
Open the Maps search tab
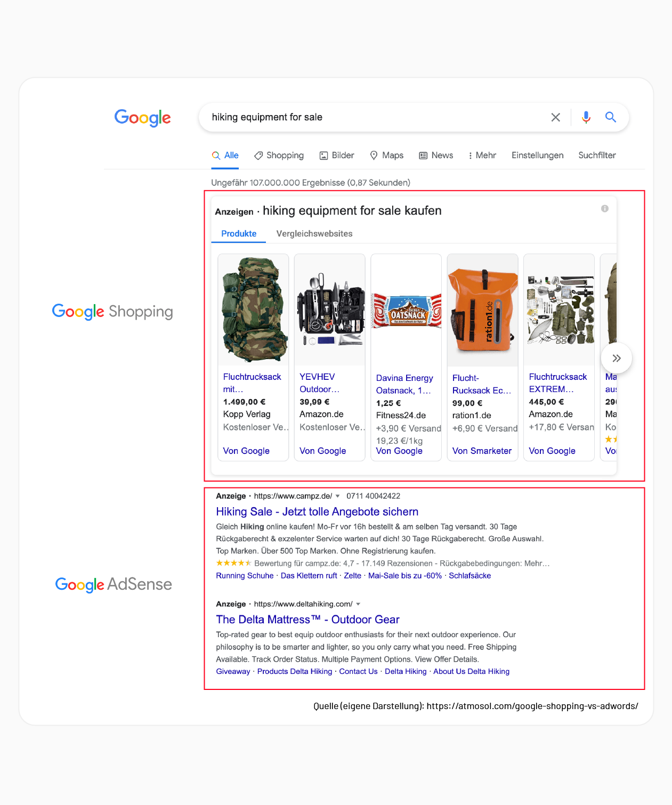coord(387,156)
